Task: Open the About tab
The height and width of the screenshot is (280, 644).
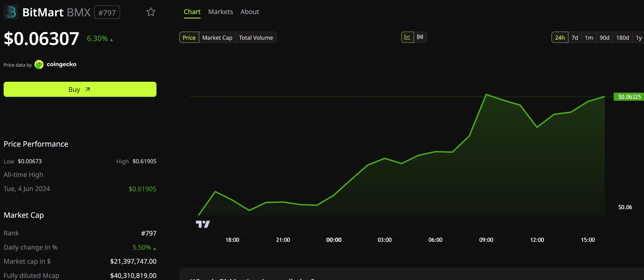Action: point(250,12)
